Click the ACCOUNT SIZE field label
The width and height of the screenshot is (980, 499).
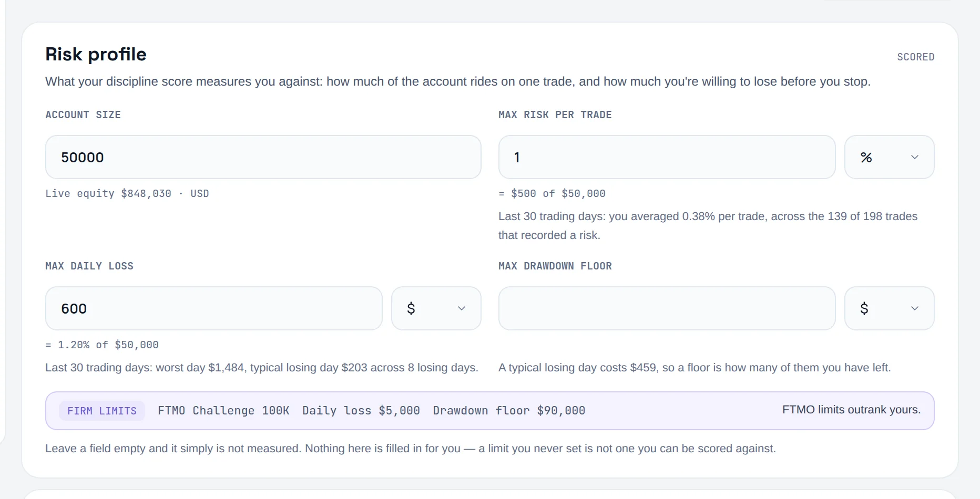[83, 115]
